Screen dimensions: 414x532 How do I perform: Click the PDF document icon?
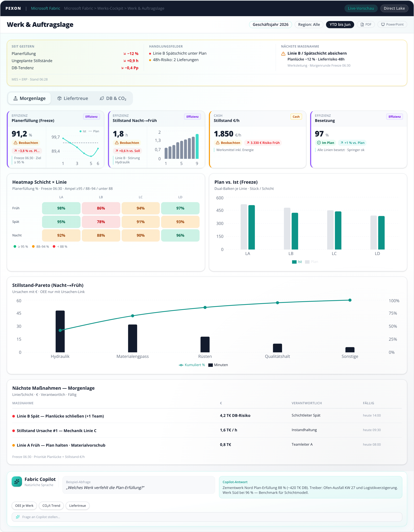point(362,25)
